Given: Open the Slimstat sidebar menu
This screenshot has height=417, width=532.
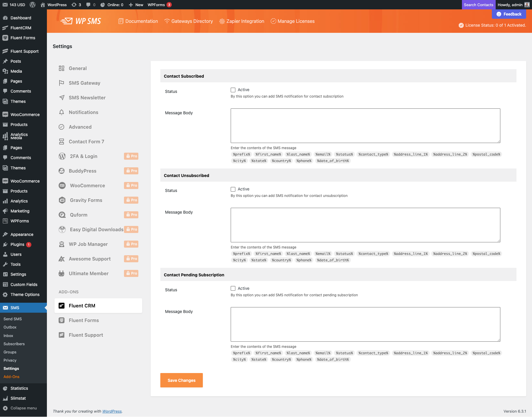Looking at the screenshot, I should tap(23, 398).
